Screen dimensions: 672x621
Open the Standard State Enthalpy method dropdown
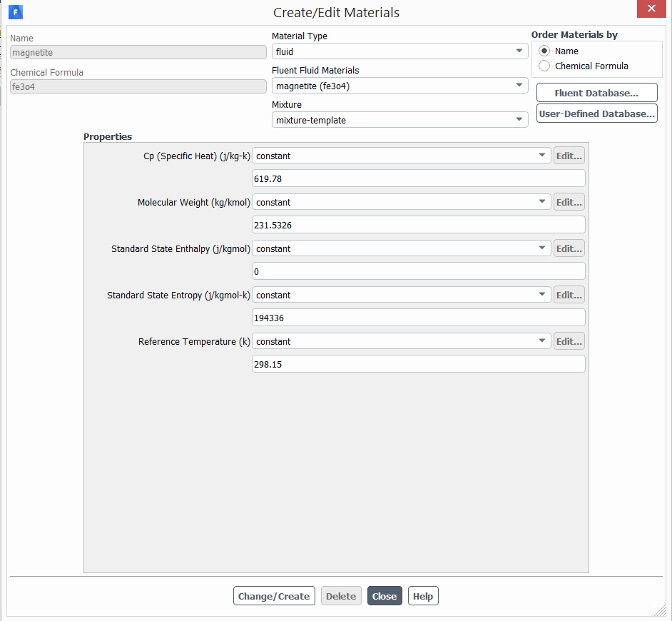tap(401, 248)
